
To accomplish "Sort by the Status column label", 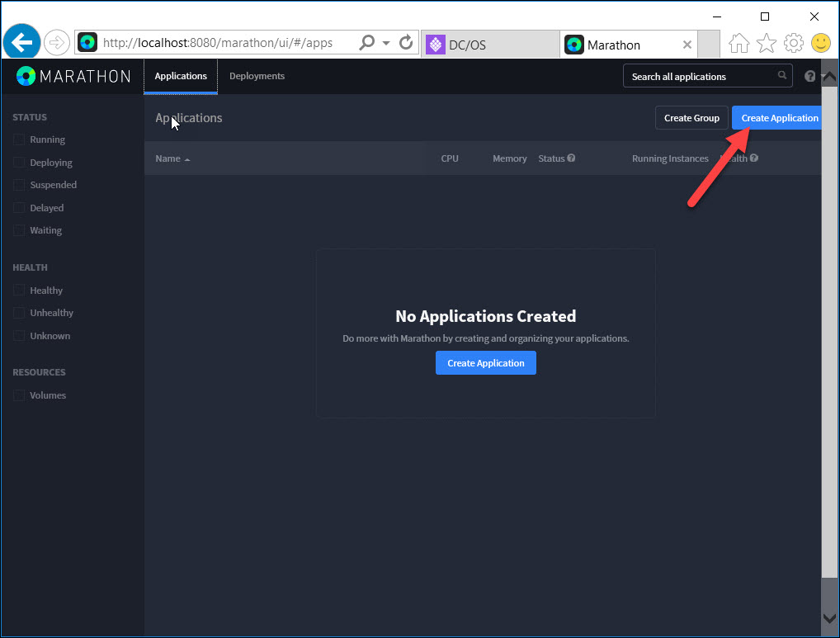I will point(551,158).
